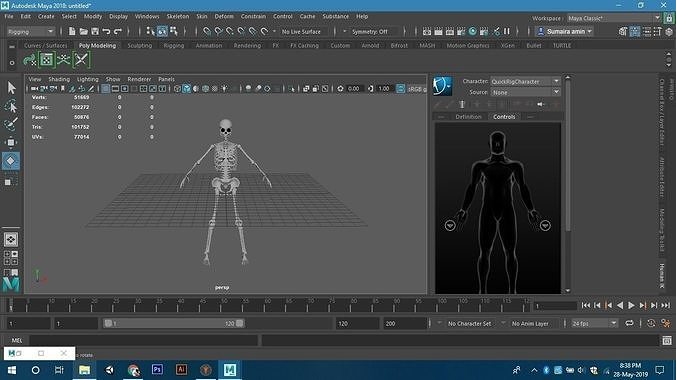Screen dimensions: 676x380
Task: Switch to the Poly Modeling shelf tab
Action: pyautogui.click(x=97, y=45)
